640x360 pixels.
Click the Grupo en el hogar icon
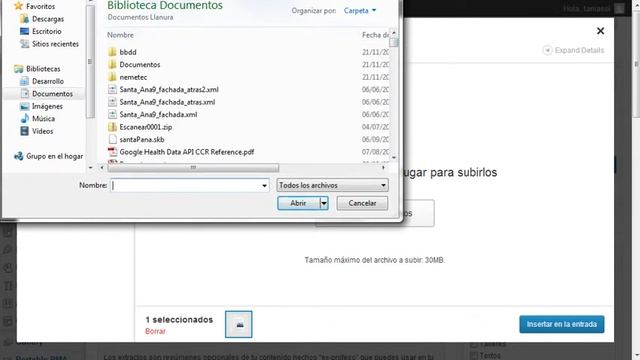(18, 156)
